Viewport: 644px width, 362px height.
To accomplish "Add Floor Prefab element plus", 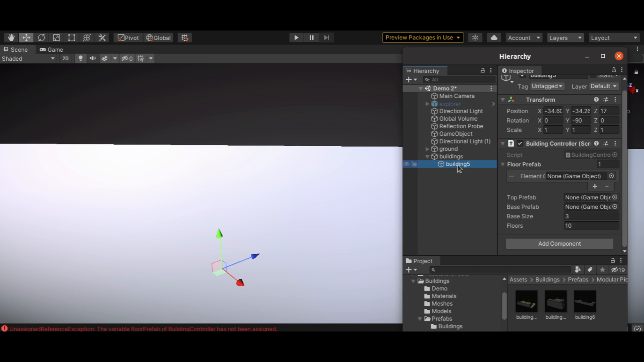I will [x=595, y=186].
